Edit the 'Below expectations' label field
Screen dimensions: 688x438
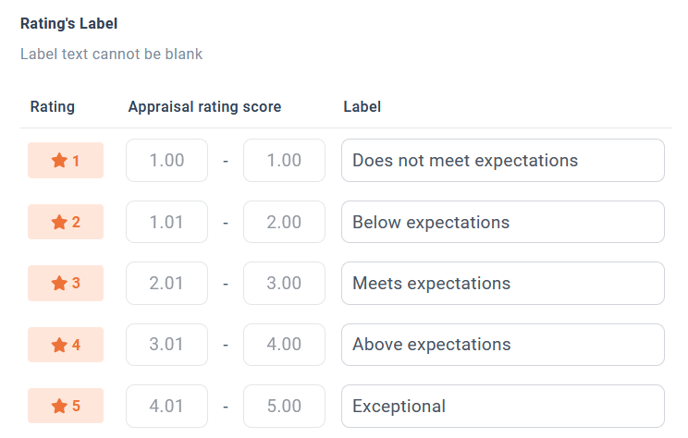503,222
